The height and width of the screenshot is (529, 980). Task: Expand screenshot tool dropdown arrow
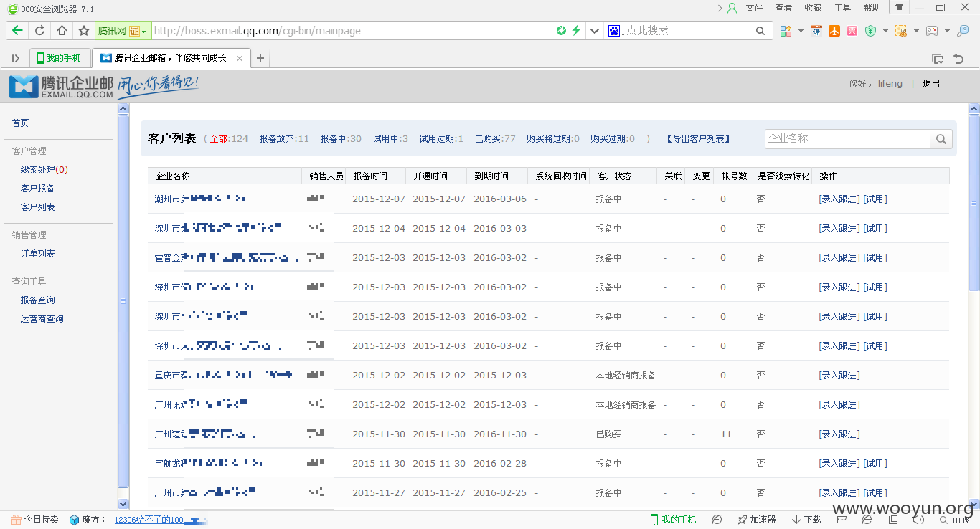916,31
